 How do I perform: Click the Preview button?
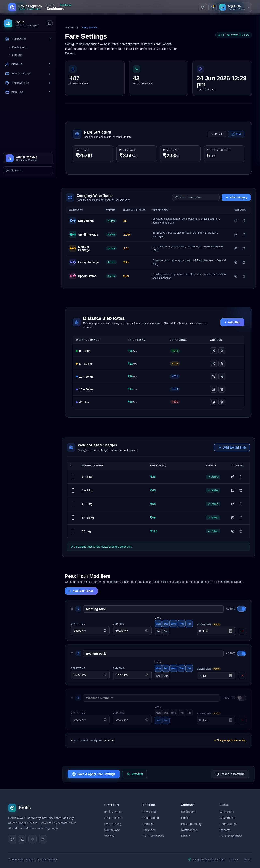click(x=135, y=774)
